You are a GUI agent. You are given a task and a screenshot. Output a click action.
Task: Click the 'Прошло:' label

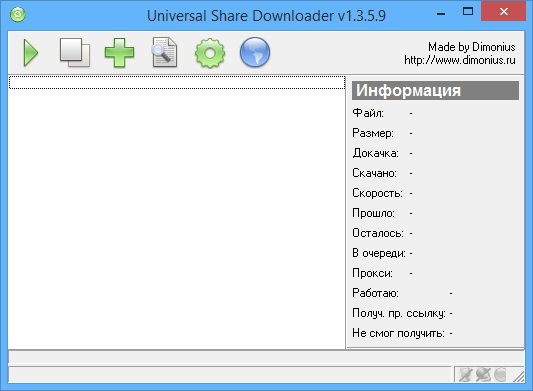coord(373,213)
